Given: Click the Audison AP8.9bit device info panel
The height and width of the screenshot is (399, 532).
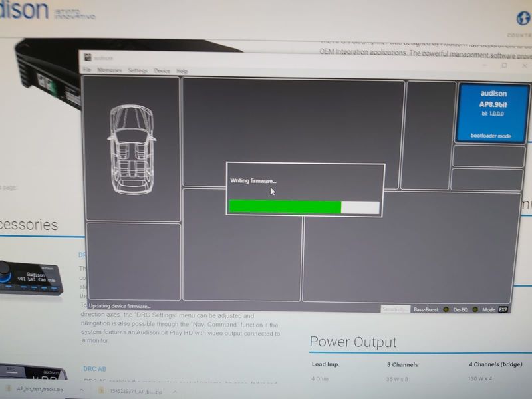Looking at the screenshot, I should (492, 113).
